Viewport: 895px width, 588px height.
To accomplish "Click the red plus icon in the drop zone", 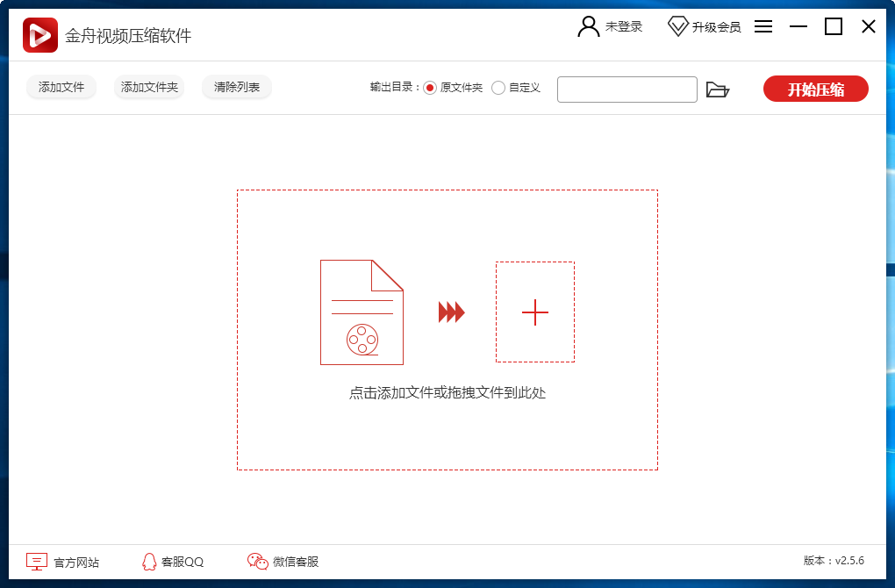I will point(535,312).
